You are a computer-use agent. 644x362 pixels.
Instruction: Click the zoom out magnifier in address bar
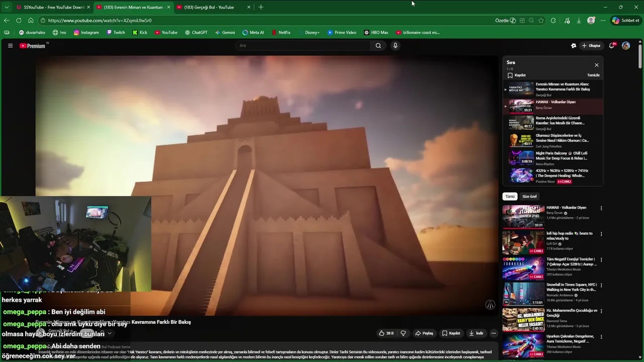point(531,21)
